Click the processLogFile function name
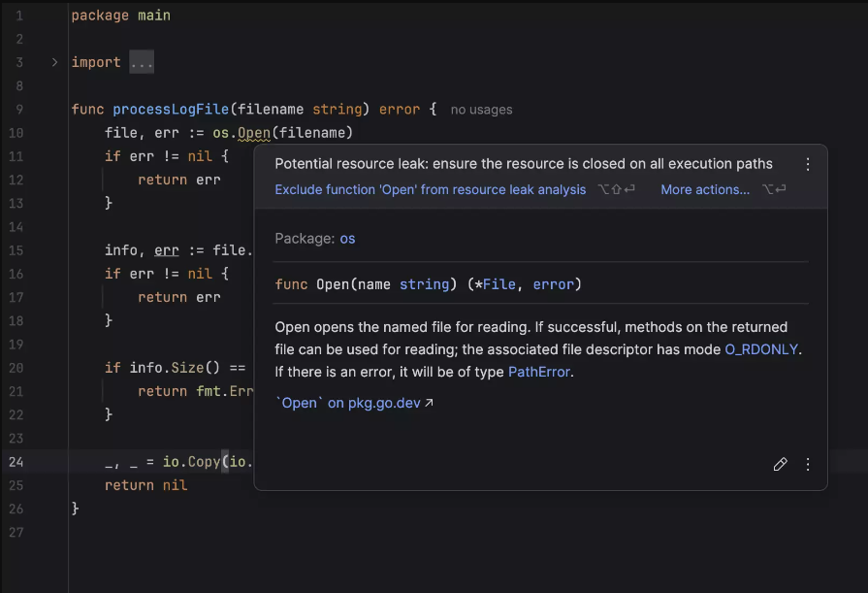The height and width of the screenshot is (593, 868). coord(171,109)
